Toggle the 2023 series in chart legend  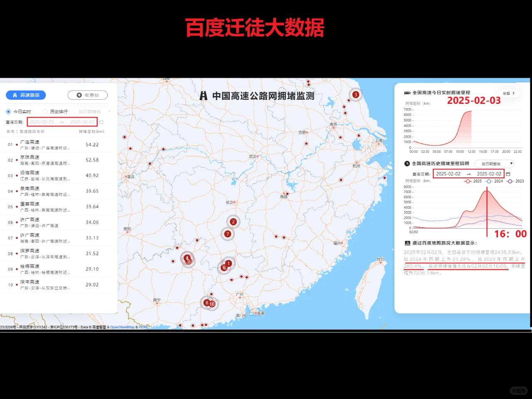[x=515, y=181]
